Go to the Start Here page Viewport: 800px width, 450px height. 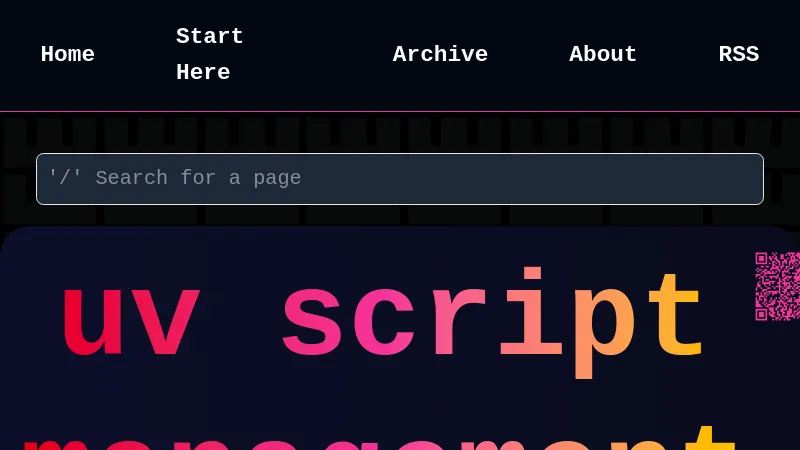pyautogui.click(x=209, y=55)
